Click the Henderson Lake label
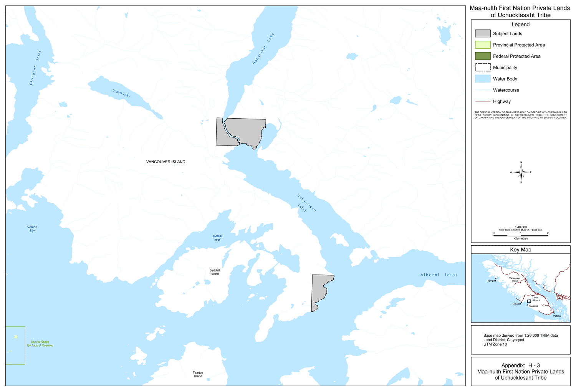The image size is (576, 392). click(263, 49)
